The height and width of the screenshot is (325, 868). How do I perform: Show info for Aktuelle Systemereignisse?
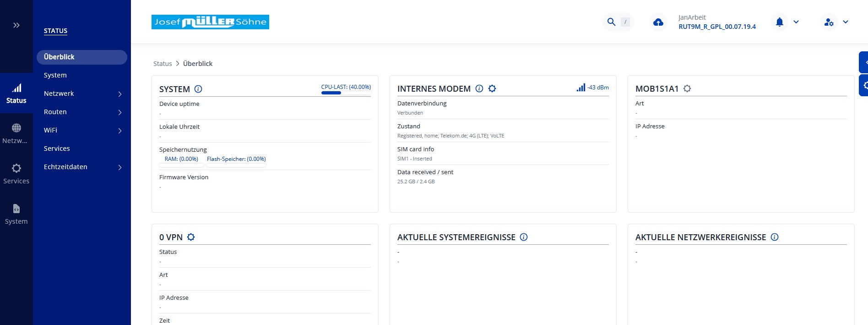coord(524,237)
